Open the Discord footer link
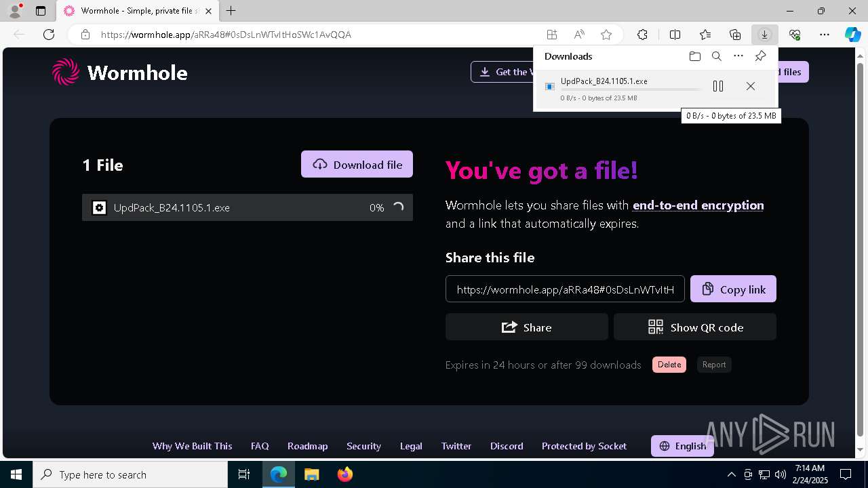868x488 pixels. 507,446
